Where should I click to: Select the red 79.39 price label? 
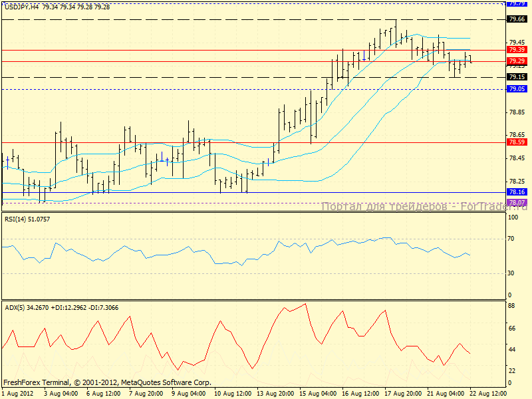point(516,50)
